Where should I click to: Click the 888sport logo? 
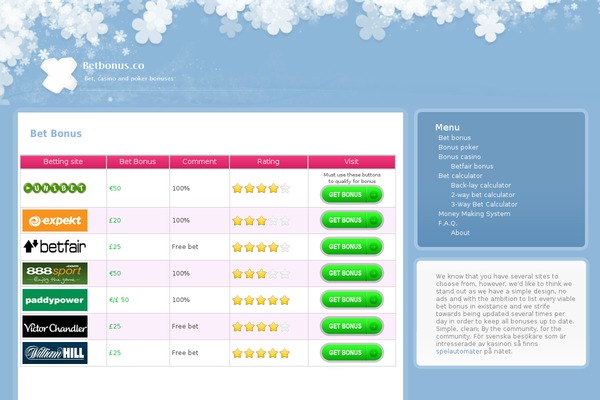coord(55,273)
